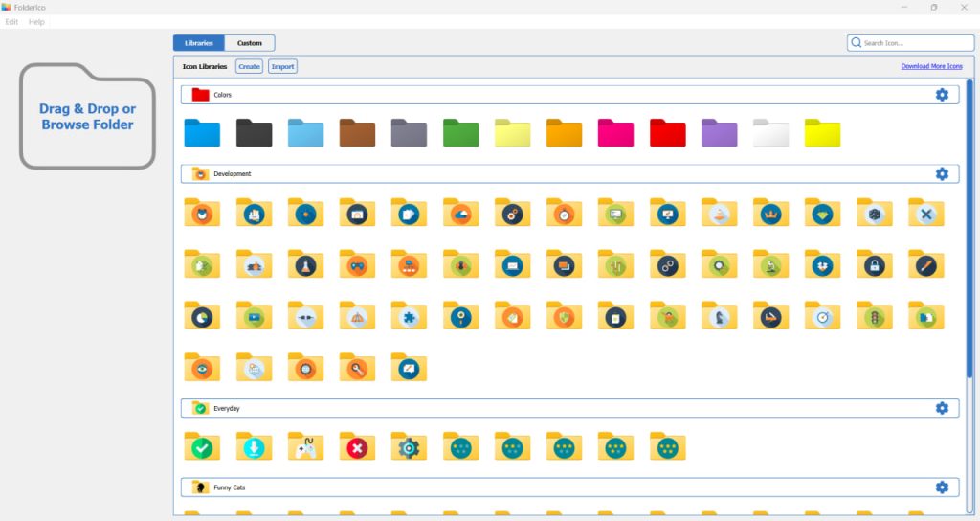Open the Help menu
The height and width of the screenshot is (521, 980).
click(x=36, y=21)
